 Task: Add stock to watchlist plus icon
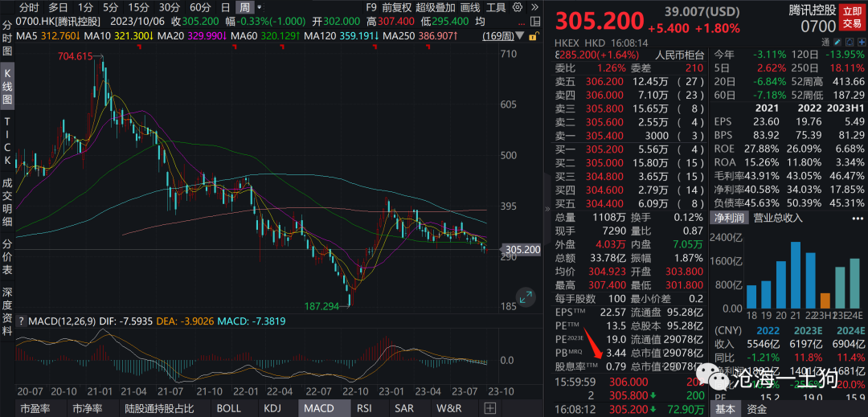pyautogui.click(x=862, y=42)
